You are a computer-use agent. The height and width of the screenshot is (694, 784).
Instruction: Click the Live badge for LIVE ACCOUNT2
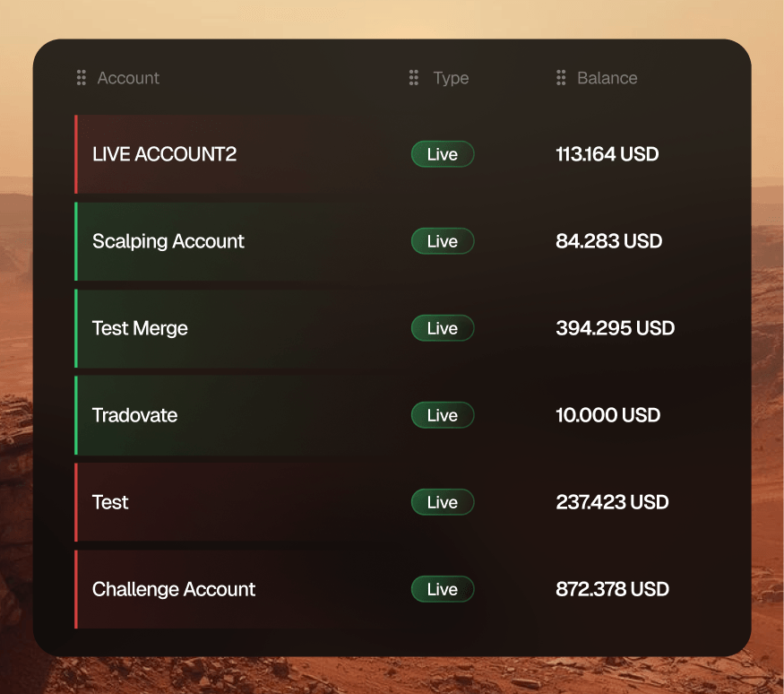(x=443, y=154)
